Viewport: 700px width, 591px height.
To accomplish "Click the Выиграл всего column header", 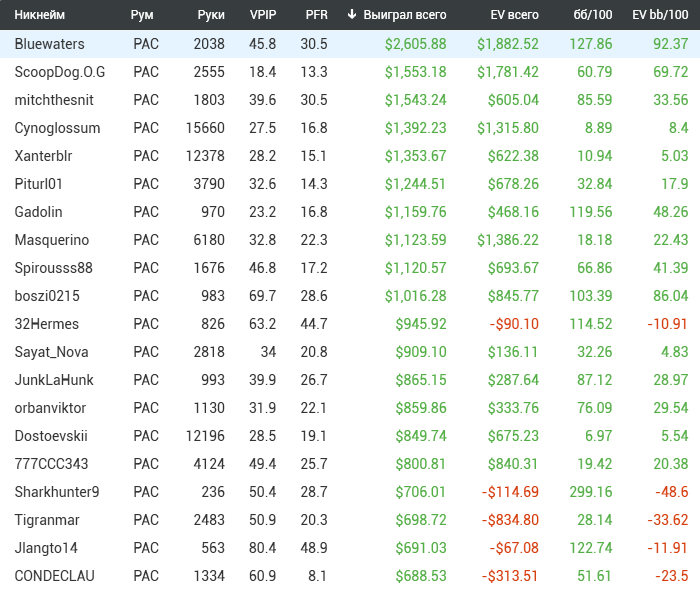I will pyautogui.click(x=405, y=15).
